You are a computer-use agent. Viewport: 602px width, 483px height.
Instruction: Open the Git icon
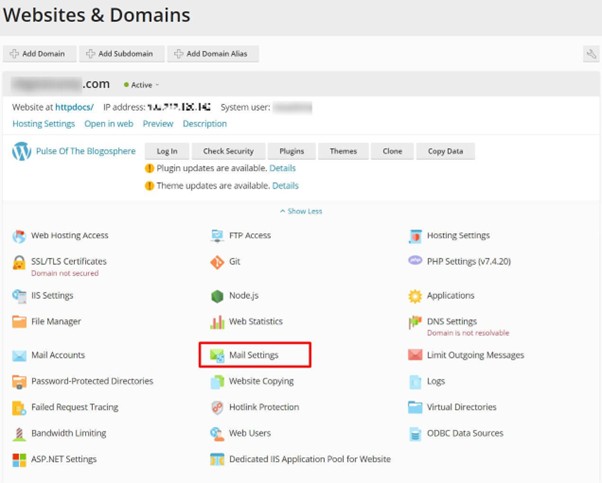coord(217,262)
